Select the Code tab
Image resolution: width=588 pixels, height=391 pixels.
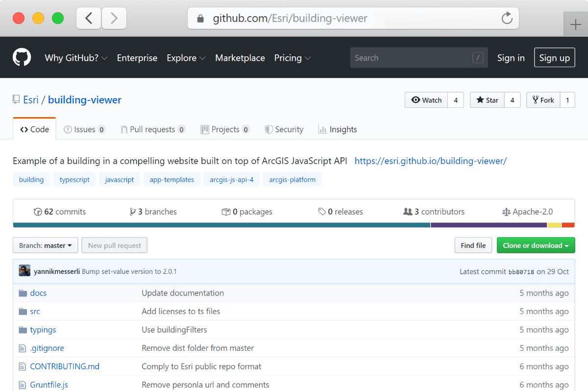coord(34,129)
